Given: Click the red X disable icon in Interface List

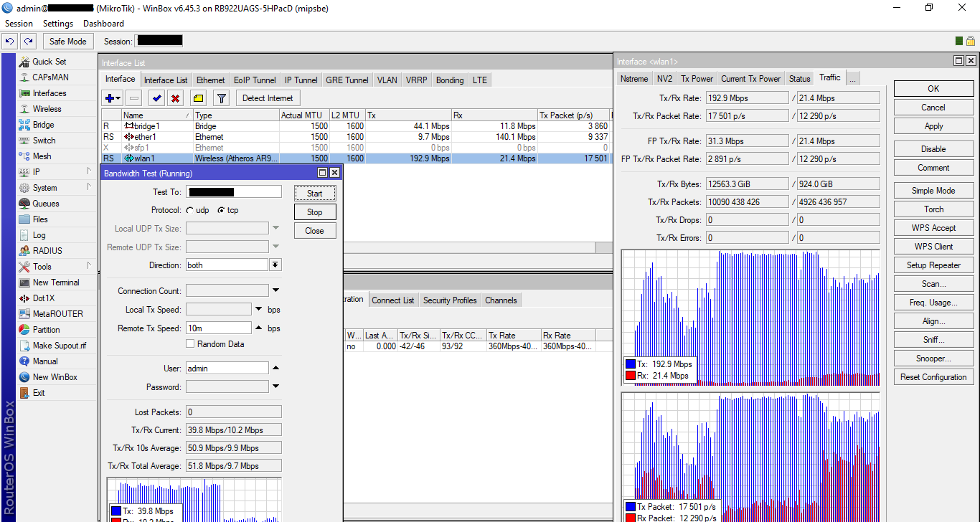Looking at the screenshot, I should (175, 98).
